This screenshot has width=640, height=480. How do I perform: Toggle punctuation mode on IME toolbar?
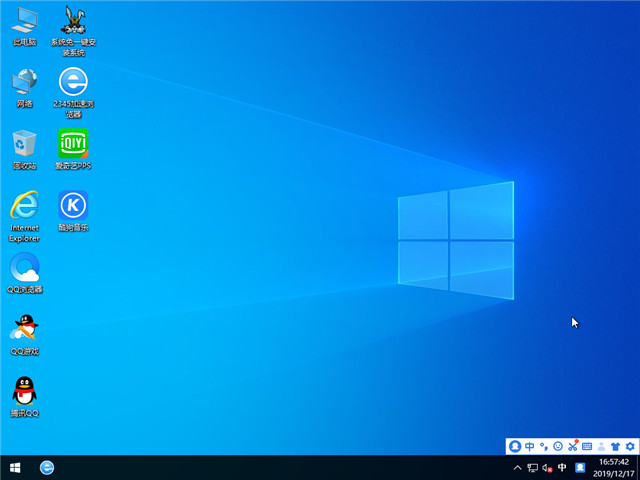pos(543,446)
